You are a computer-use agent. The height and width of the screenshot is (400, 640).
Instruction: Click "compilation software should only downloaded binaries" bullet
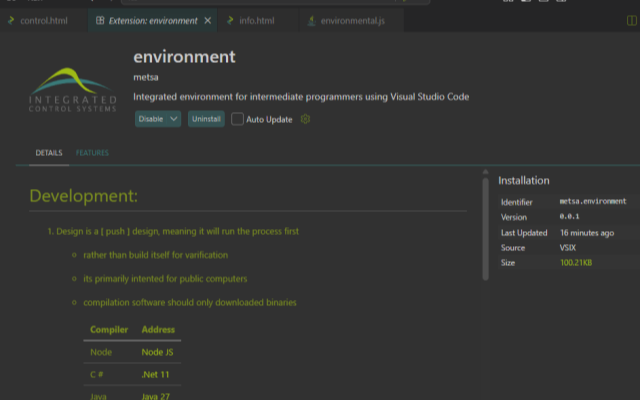coord(190,302)
